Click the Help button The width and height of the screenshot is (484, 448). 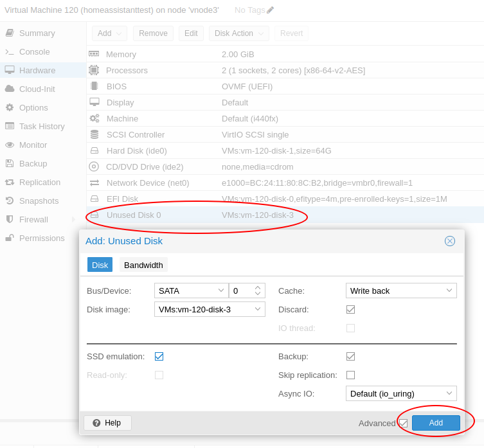tap(107, 423)
